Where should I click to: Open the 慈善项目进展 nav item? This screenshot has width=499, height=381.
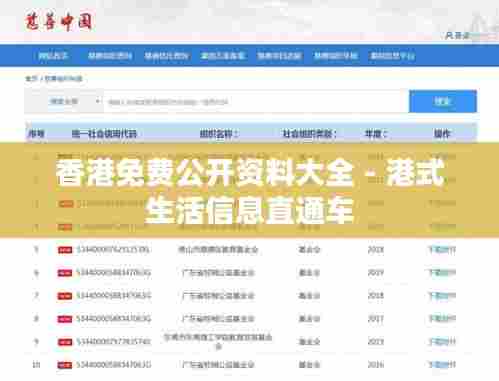[279, 56]
